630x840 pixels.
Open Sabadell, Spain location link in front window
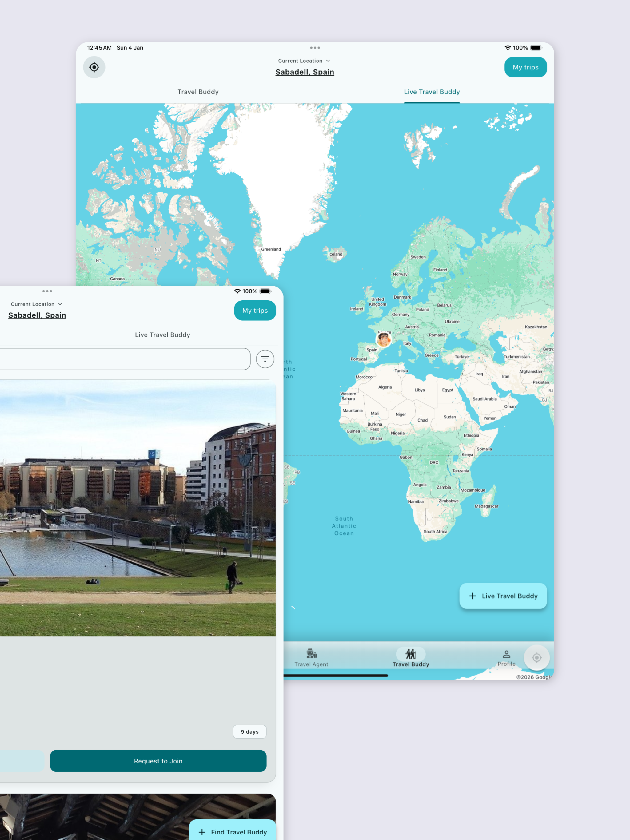[37, 315]
